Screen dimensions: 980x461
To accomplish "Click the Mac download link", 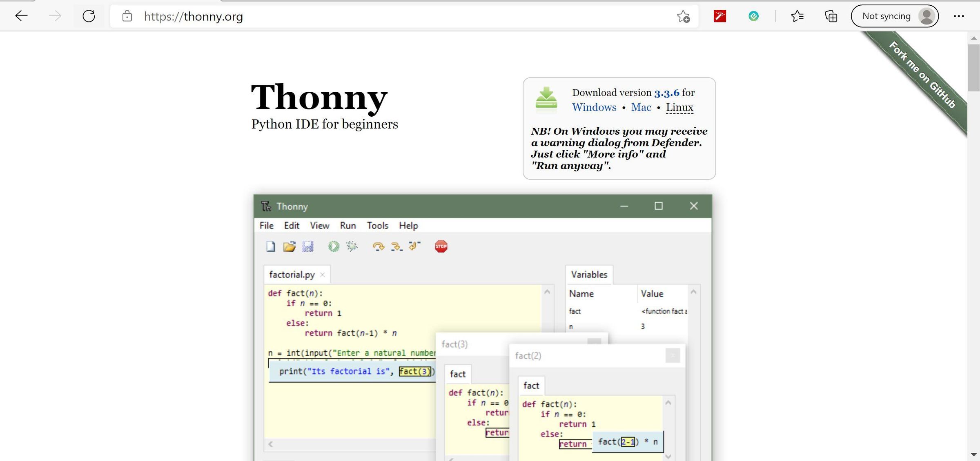I will click(641, 107).
